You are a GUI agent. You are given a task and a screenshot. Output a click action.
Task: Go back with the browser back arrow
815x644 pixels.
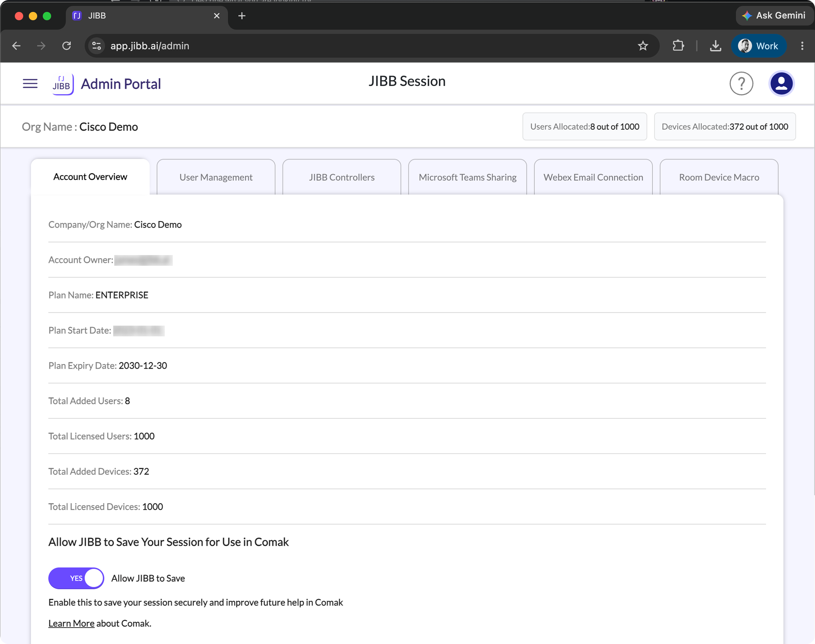[16, 46]
